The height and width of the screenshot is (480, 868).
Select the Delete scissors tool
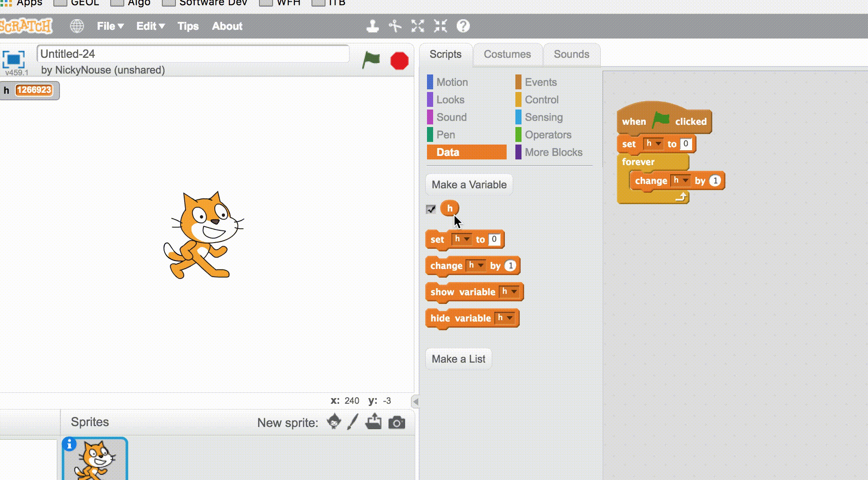tap(395, 26)
